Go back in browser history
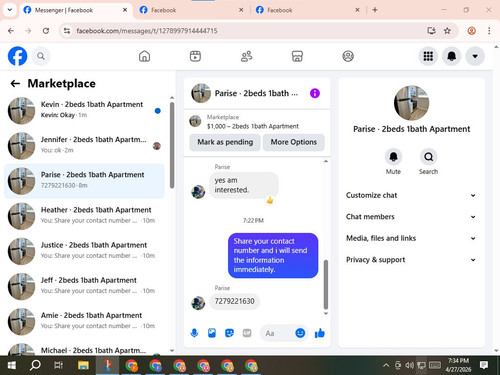Viewport: 500px width, 375px height. [11, 31]
